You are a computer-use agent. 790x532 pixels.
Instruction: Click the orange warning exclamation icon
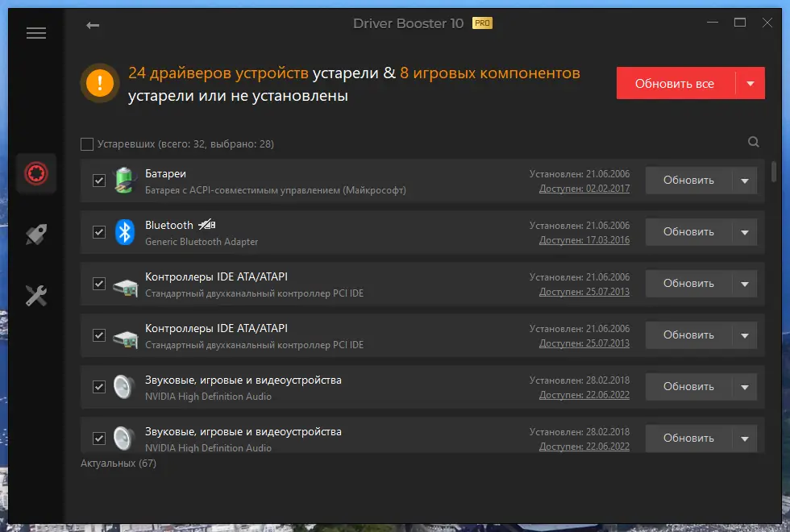(x=100, y=82)
